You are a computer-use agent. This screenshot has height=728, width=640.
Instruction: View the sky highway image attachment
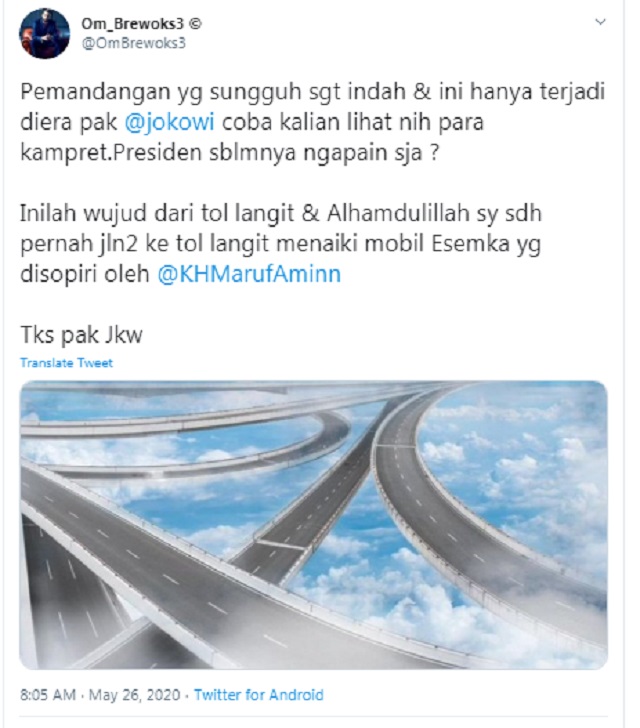coord(313,525)
